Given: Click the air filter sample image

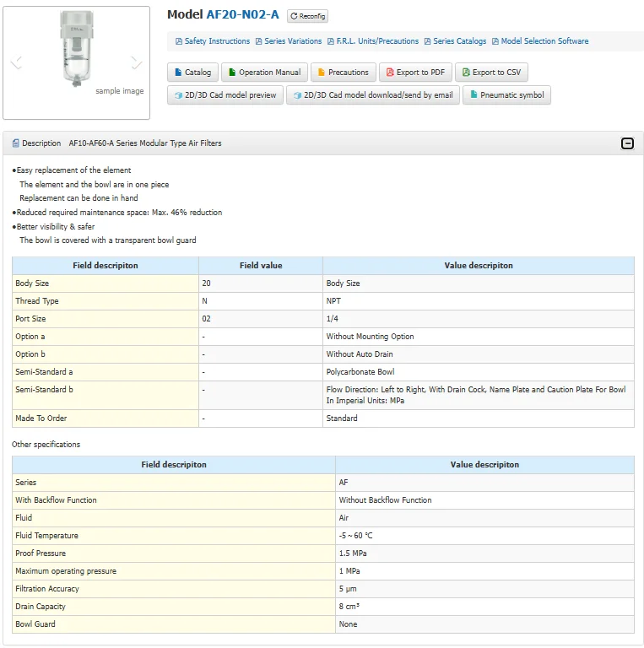Looking at the screenshot, I should (77, 49).
